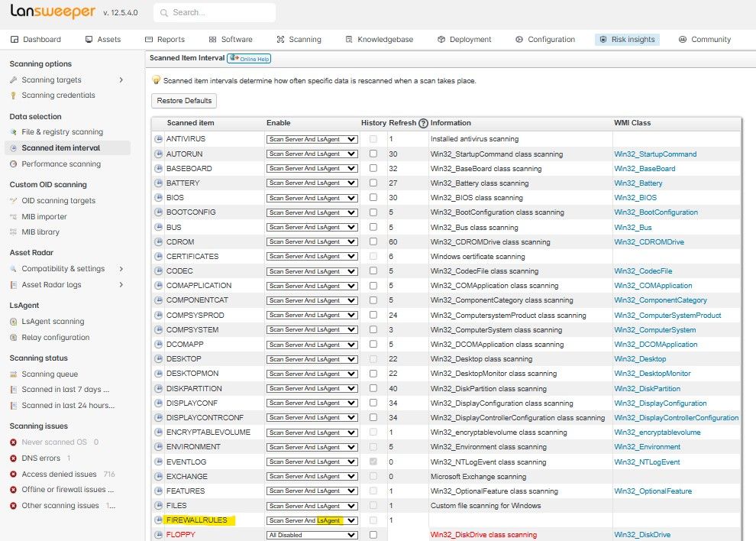
Task: Click the clock icon beside ANTIVIRUS row
Action: pyautogui.click(x=159, y=139)
